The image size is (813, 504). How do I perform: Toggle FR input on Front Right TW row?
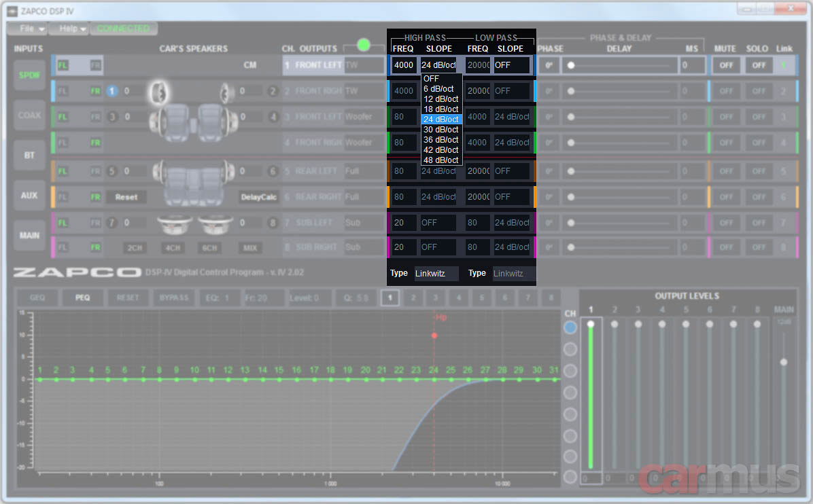pyautogui.click(x=95, y=91)
